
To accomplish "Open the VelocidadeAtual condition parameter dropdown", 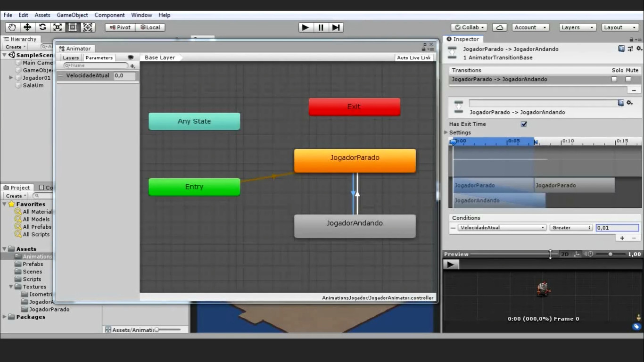I will coord(502,228).
